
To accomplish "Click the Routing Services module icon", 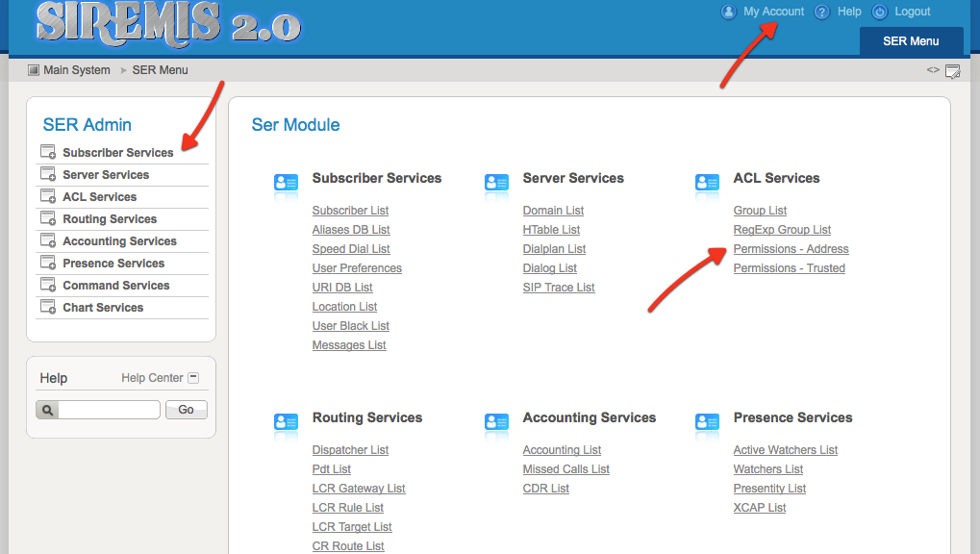I will pyautogui.click(x=287, y=423).
